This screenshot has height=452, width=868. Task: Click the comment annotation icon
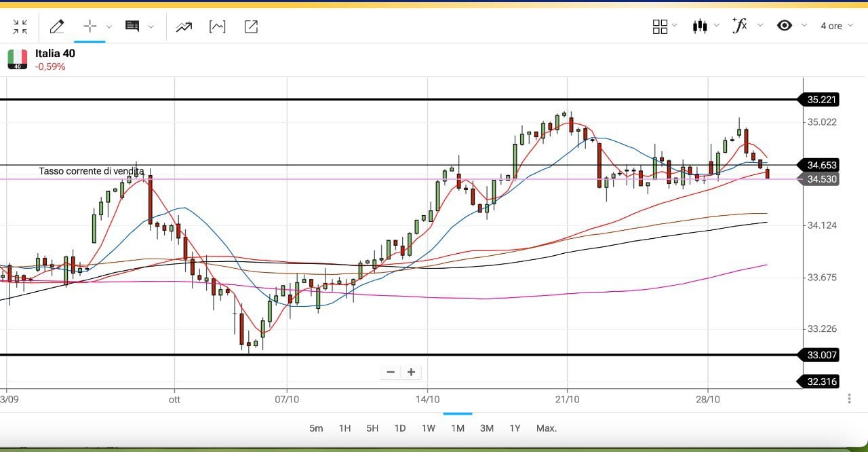132,26
